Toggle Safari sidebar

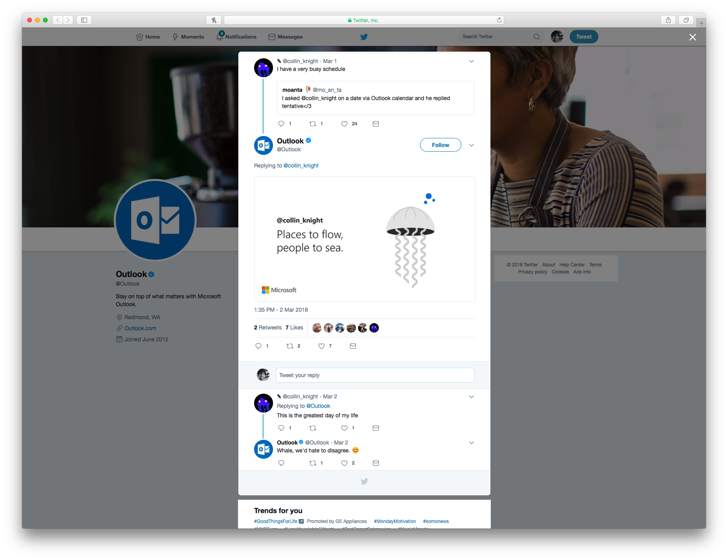click(84, 20)
